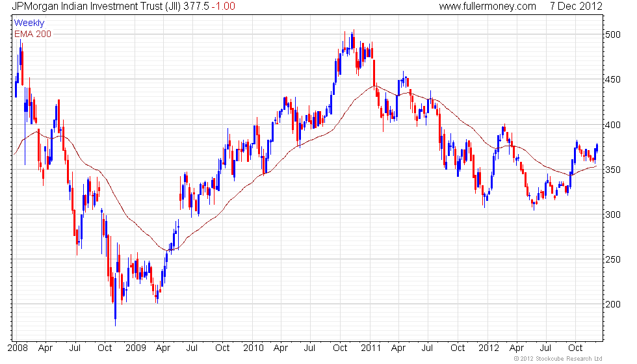This screenshot has width=637, height=364.
Task: Click the EMA 200 legend label
Action: click(x=33, y=34)
